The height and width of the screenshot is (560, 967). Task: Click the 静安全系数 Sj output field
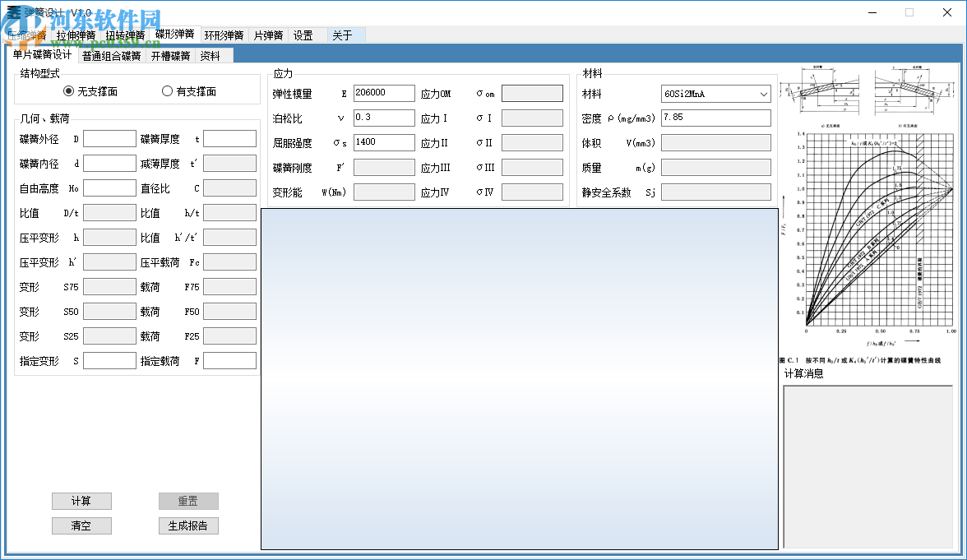click(716, 192)
